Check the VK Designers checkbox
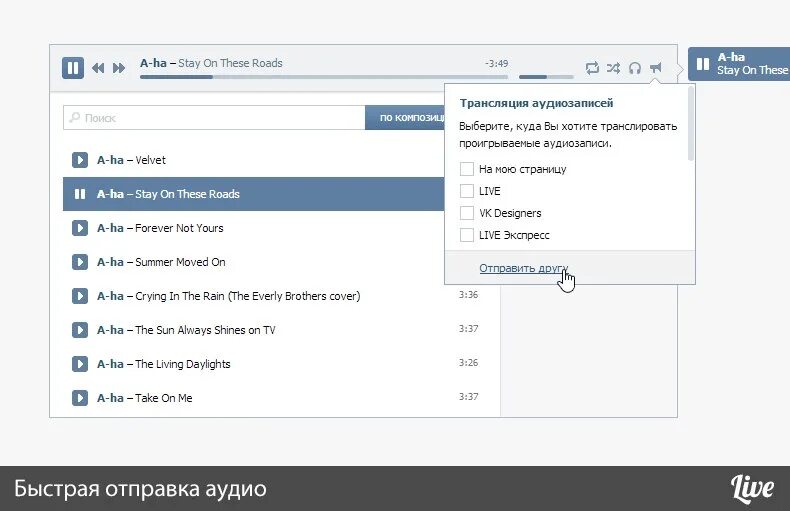 pyautogui.click(x=467, y=213)
